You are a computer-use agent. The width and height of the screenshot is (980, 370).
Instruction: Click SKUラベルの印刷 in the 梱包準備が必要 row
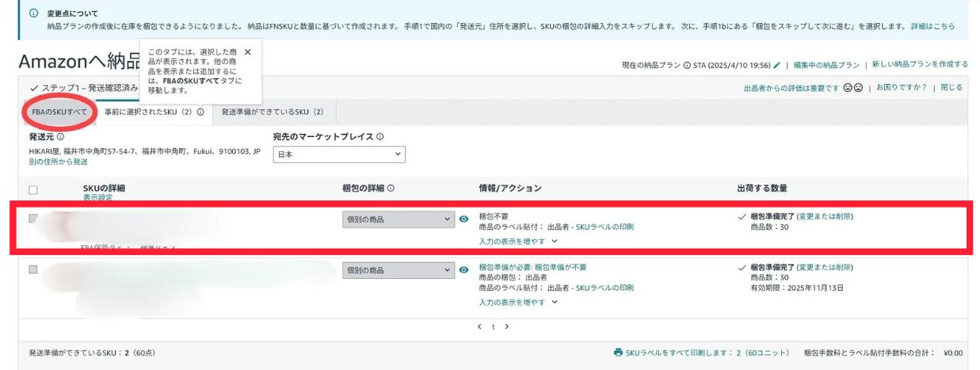click(604, 288)
